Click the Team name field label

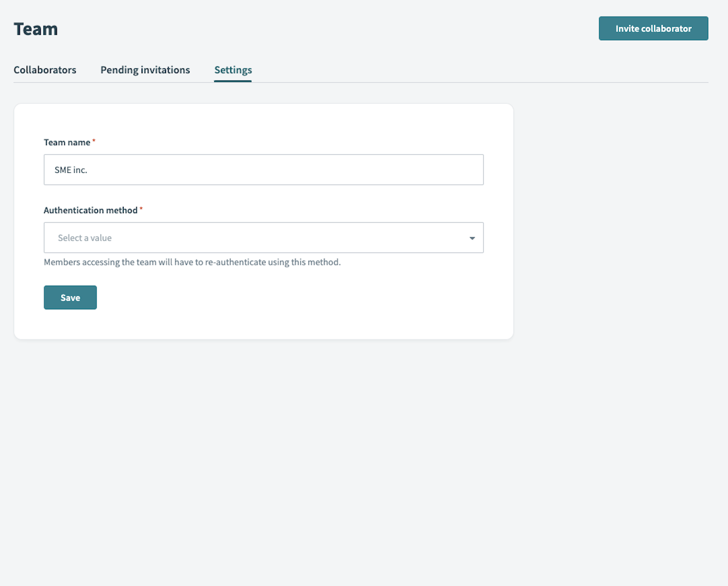[67, 143]
